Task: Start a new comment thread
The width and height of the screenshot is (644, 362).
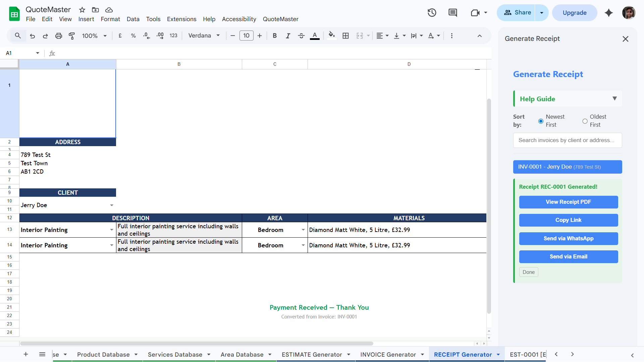Action: point(452,12)
